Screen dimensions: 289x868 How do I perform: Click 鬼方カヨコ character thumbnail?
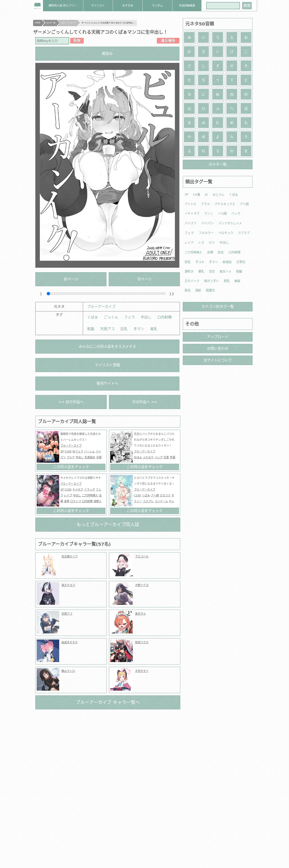(48, 593)
